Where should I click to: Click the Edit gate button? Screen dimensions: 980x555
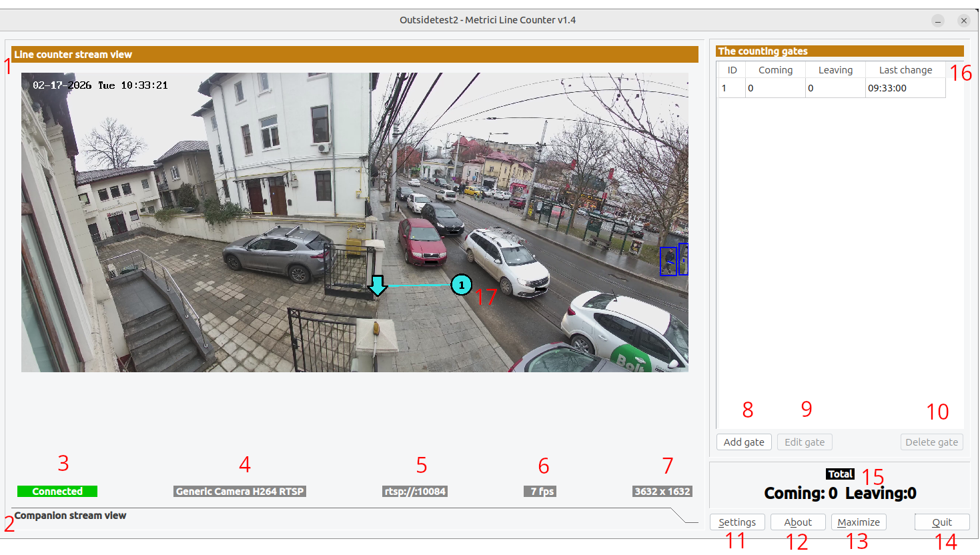click(805, 442)
